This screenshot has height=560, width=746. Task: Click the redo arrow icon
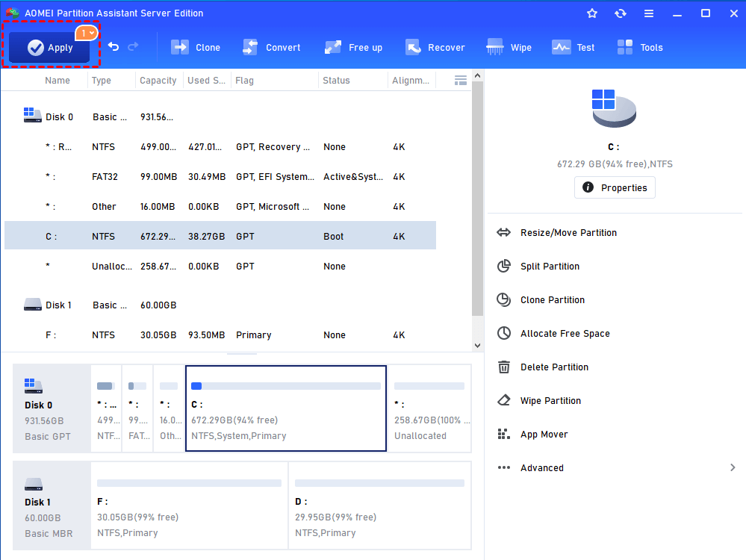133,46
